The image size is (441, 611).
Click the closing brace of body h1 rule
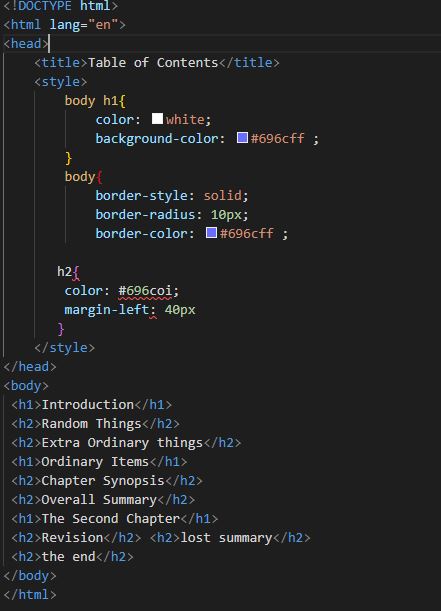click(69, 158)
